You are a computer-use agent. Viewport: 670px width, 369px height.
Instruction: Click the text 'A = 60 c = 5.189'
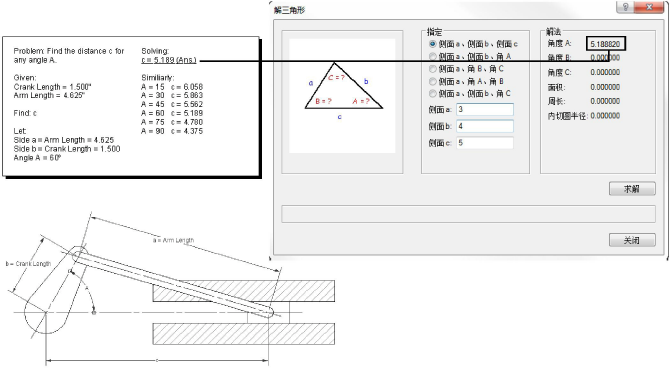coord(172,113)
